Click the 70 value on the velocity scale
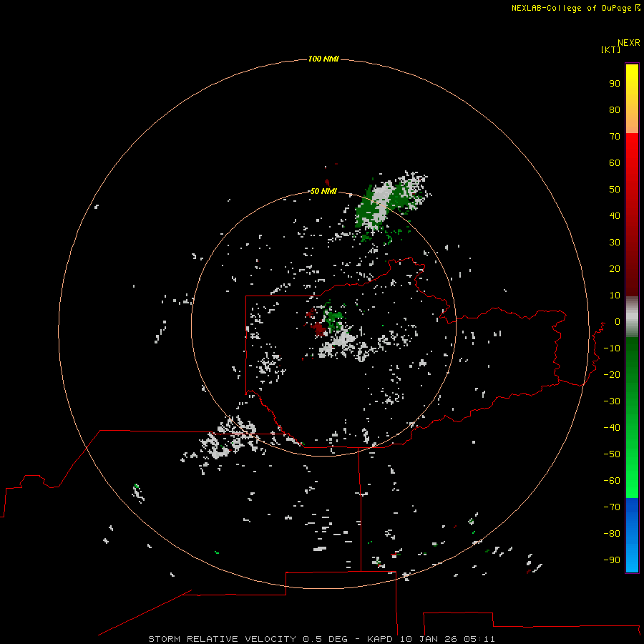Screen dimensions: 644x644 pyautogui.click(x=615, y=137)
